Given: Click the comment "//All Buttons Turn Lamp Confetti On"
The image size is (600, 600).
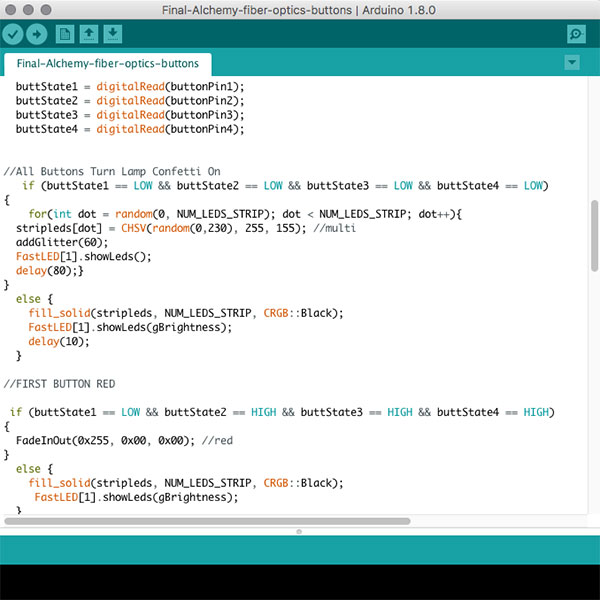Looking at the screenshot, I should pos(112,171).
